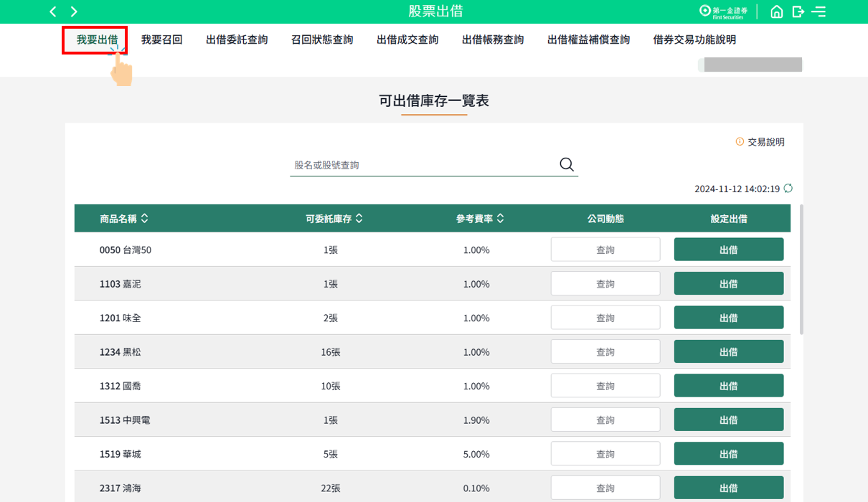Click the logout icon in header

[798, 11]
